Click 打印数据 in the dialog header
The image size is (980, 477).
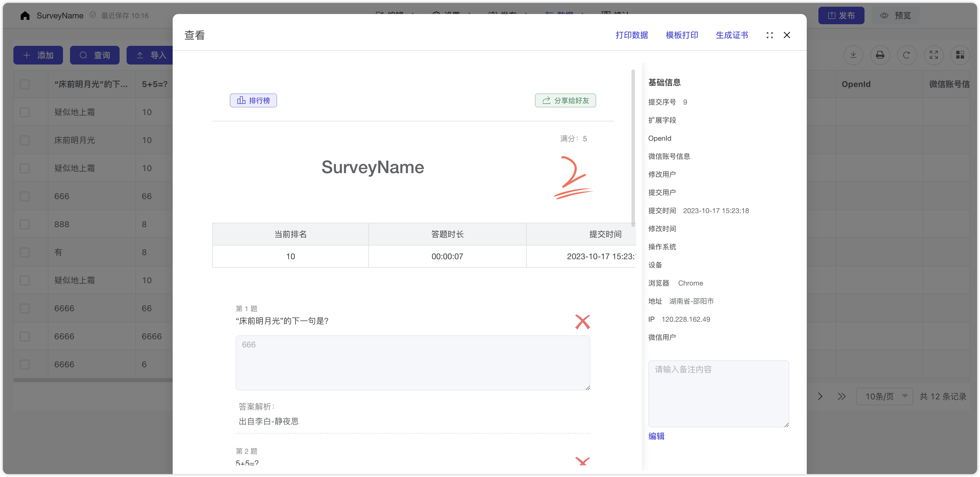pyautogui.click(x=631, y=35)
